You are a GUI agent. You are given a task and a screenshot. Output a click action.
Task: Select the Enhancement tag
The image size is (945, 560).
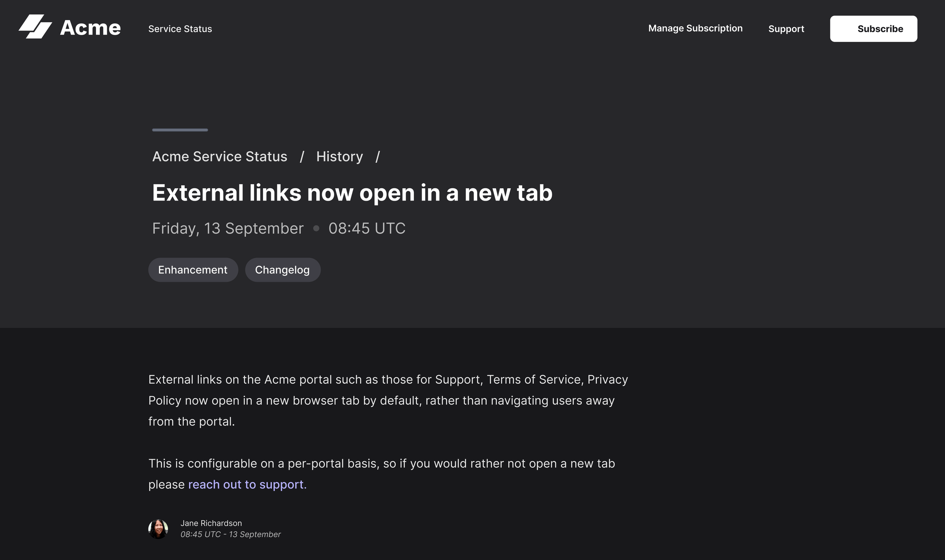(x=193, y=270)
